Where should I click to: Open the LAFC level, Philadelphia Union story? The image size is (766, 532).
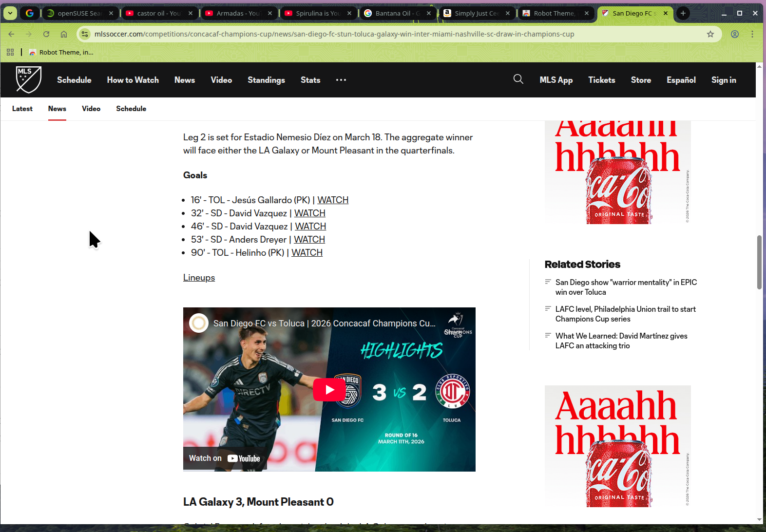tap(626, 314)
